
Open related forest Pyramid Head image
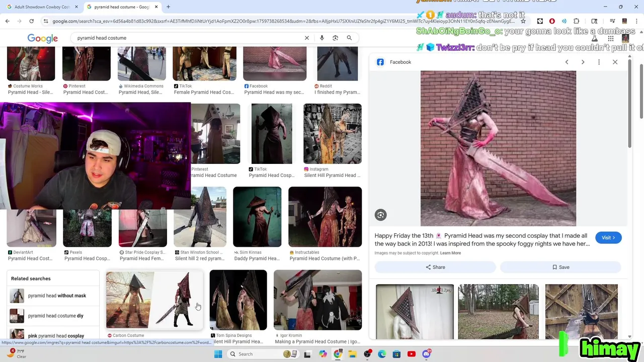(x=498, y=312)
